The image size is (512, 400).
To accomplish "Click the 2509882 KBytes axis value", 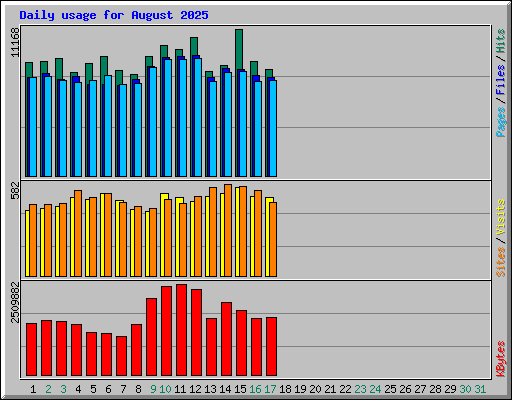I will (x=15, y=302).
